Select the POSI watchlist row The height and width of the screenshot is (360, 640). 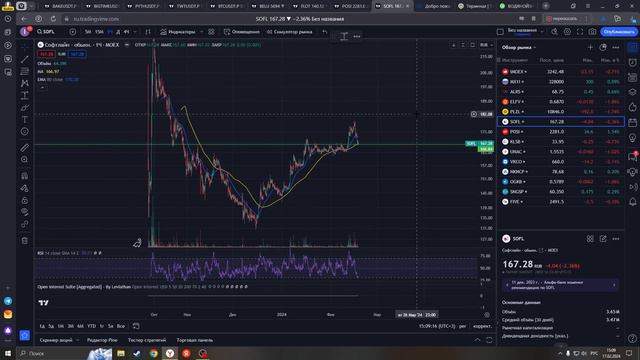point(561,131)
